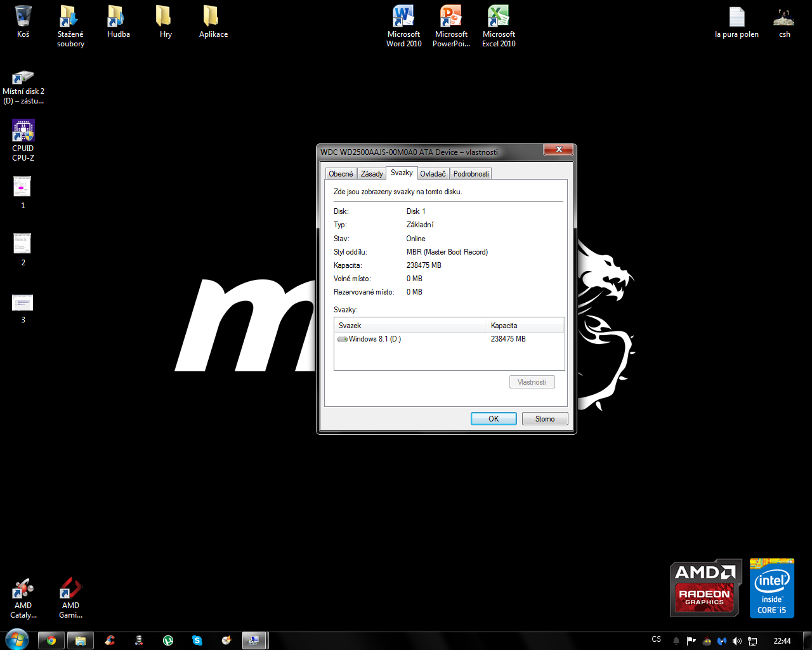The width and height of the screenshot is (812, 650).
Task: Launch Microsoft Excel 2010 shortcut
Action: (499, 25)
